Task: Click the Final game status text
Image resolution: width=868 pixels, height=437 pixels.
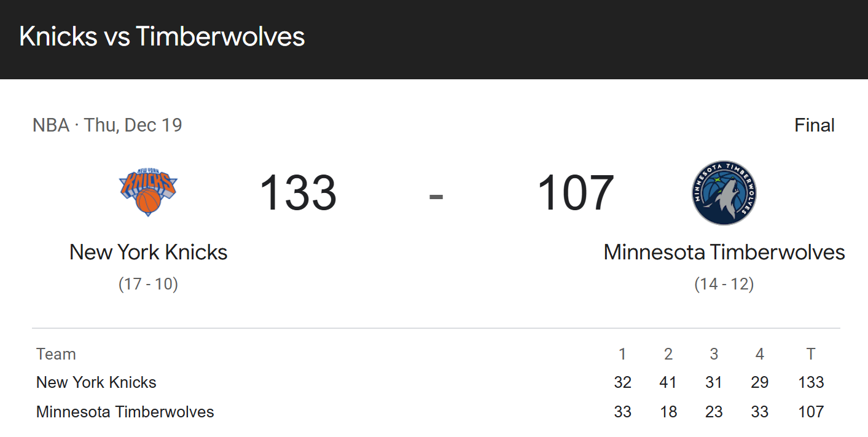Action: [815, 125]
